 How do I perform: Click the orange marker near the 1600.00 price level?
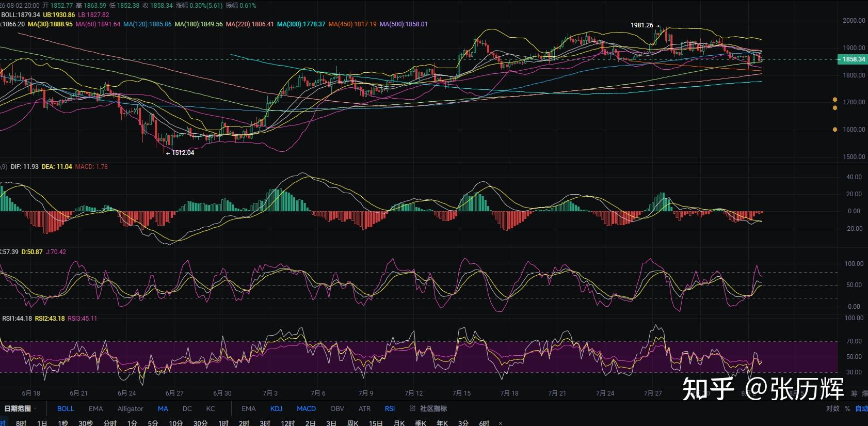pyautogui.click(x=834, y=130)
